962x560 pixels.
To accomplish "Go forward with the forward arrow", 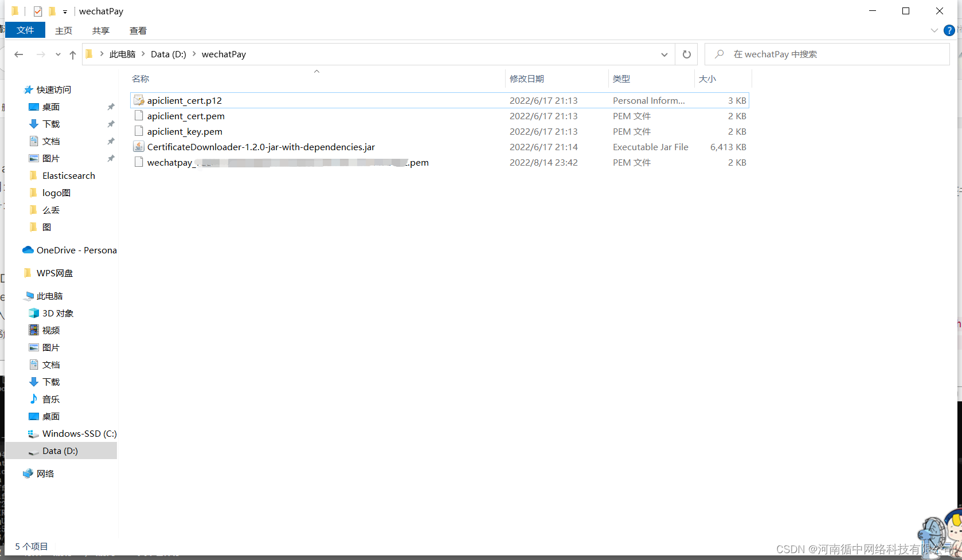I will pyautogui.click(x=41, y=54).
